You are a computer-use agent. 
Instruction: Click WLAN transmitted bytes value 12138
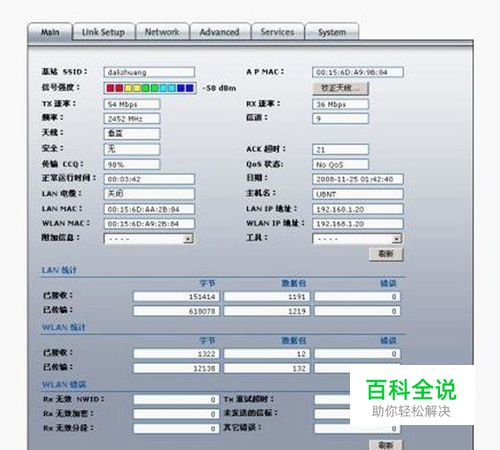point(176,368)
